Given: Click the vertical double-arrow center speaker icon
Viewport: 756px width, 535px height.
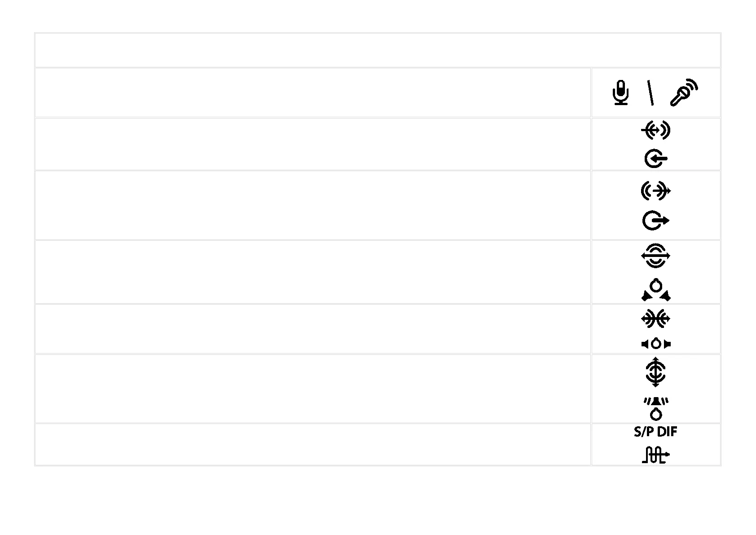Looking at the screenshot, I should (x=655, y=372).
